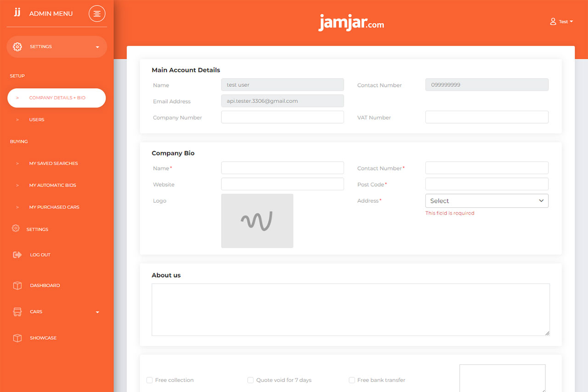Open the Showcase link
This screenshot has height=392, width=588.
tap(43, 338)
